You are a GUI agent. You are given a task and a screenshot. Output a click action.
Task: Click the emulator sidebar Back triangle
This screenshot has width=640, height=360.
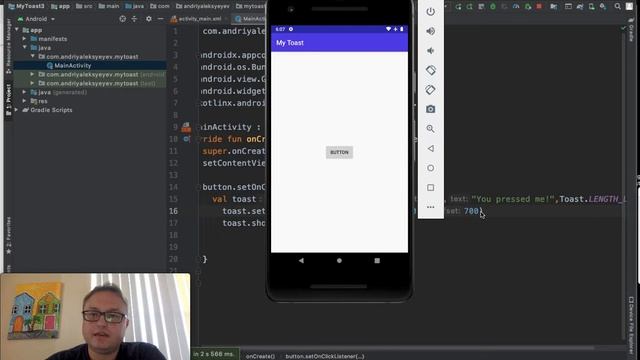click(430, 148)
